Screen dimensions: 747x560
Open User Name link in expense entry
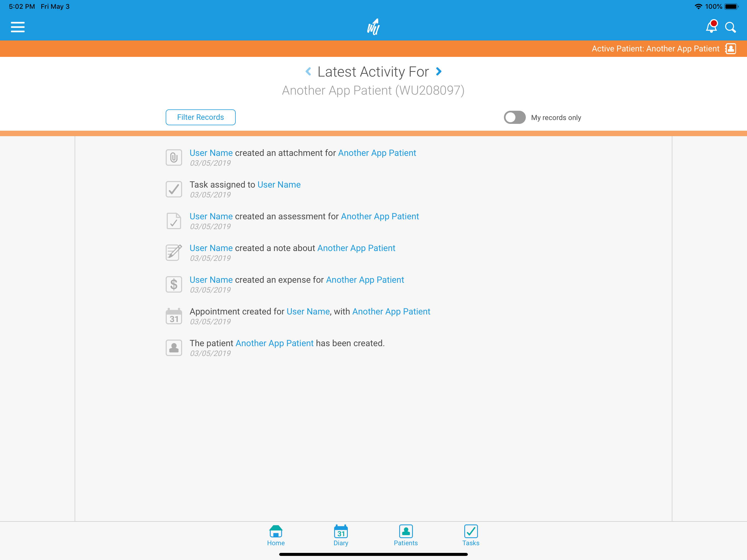211,280
